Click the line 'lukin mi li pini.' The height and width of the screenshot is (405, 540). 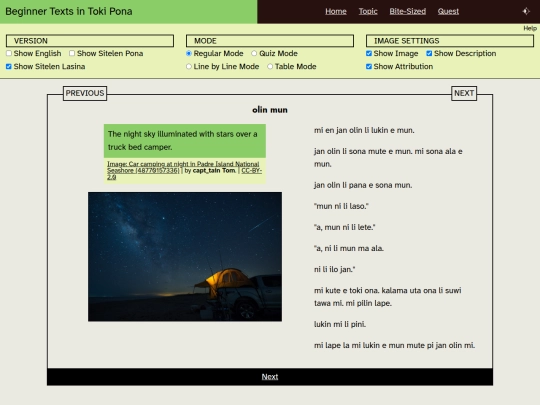coord(340,324)
